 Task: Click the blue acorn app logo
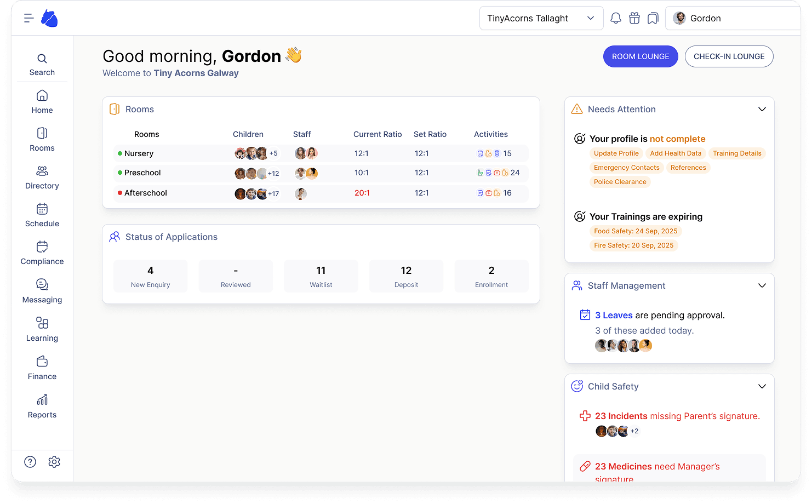(x=49, y=18)
